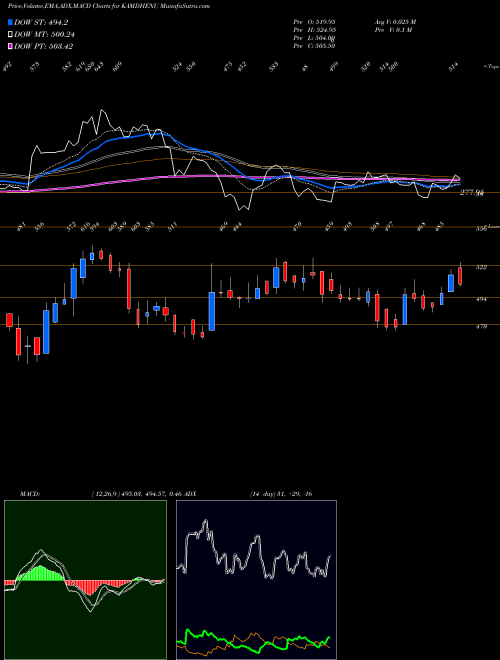Click the 494 price axis label
The height and width of the screenshot is (660, 500).
click(x=481, y=299)
